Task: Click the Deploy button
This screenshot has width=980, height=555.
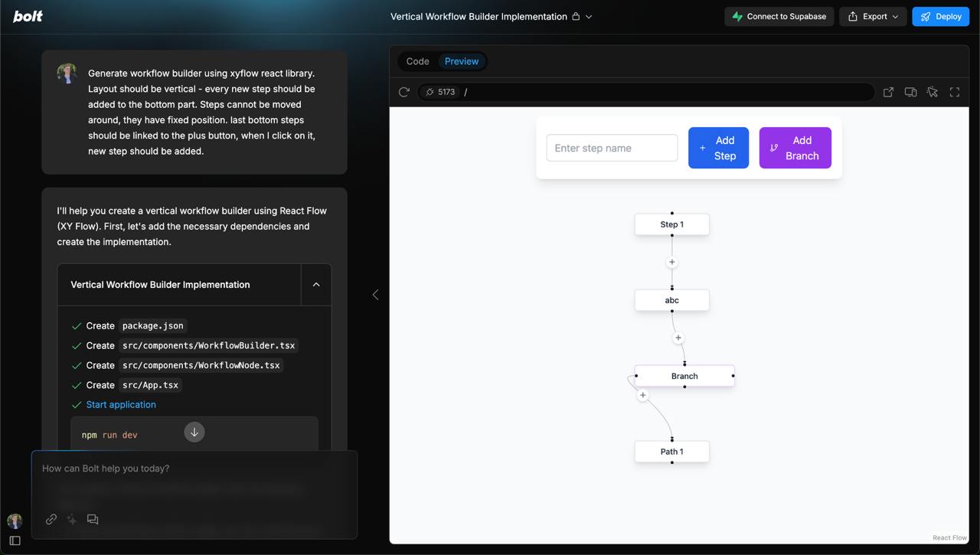Action: [940, 16]
